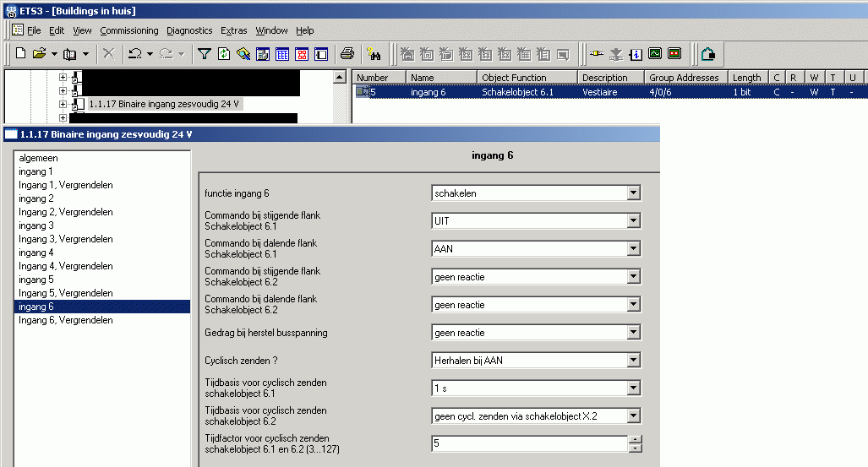Sort by the Description column header
The height and width of the screenshot is (467, 868).
pyautogui.click(x=610, y=78)
